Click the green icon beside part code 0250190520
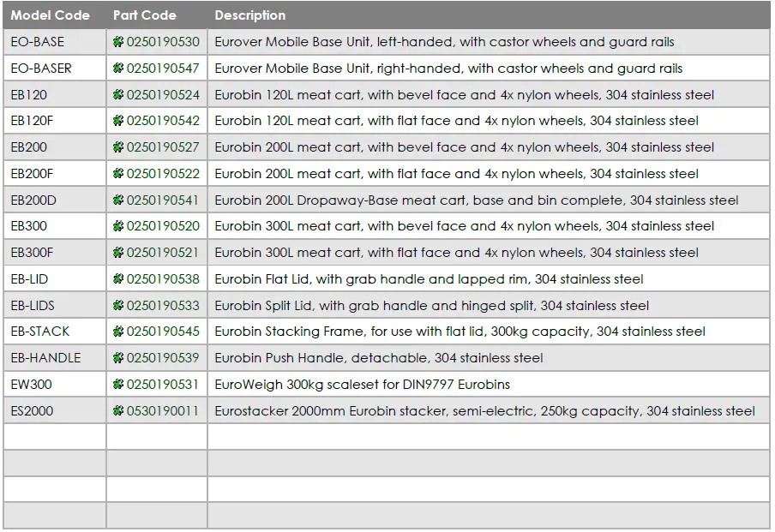Viewport: 775px width, 532px height. 118,226
